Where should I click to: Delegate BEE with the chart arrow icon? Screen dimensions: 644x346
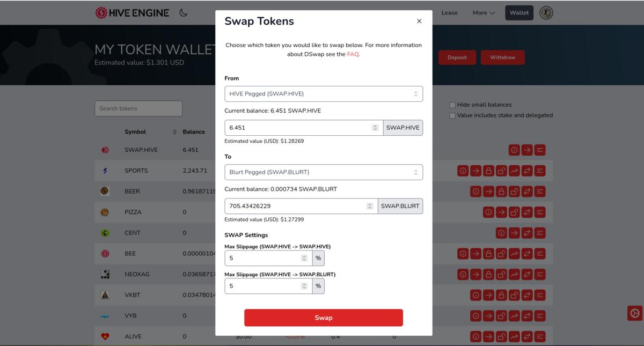514,254
